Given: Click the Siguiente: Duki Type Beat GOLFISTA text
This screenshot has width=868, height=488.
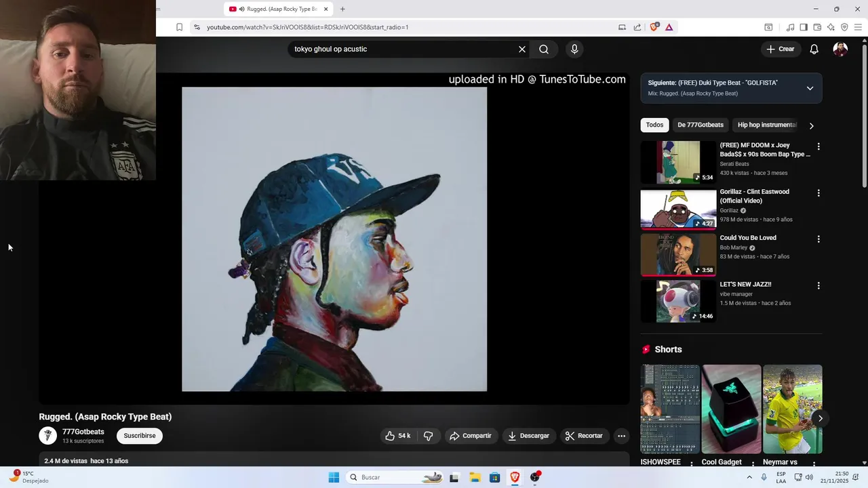Looking at the screenshot, I should (x=713, y=83).
